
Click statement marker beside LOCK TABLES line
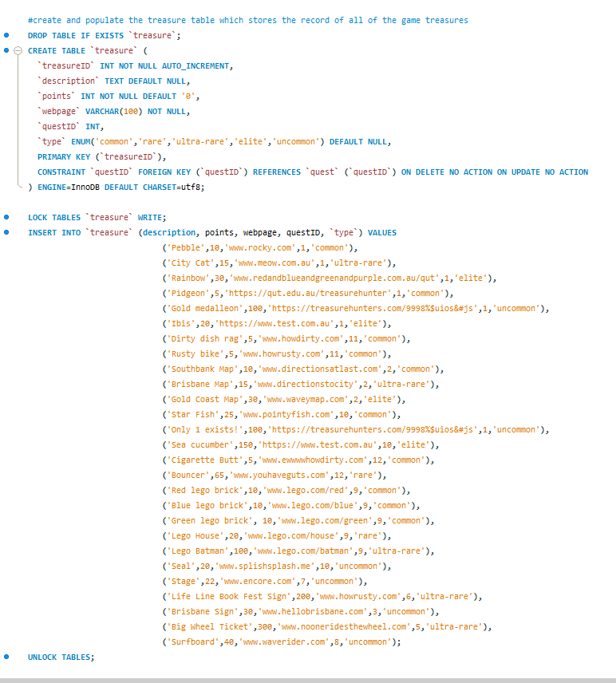coord(6,217)
